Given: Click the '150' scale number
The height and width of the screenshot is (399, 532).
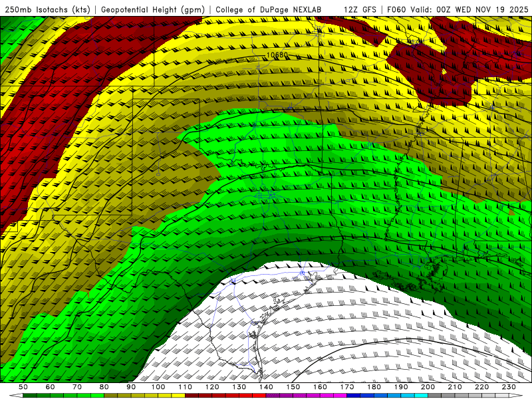Looking at the screenshot, I should [x=293, y=387].
